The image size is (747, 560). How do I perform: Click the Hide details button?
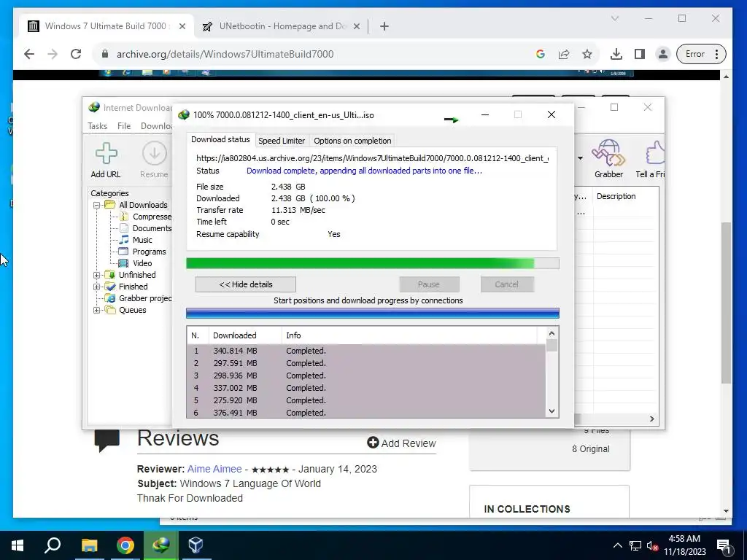245,284
